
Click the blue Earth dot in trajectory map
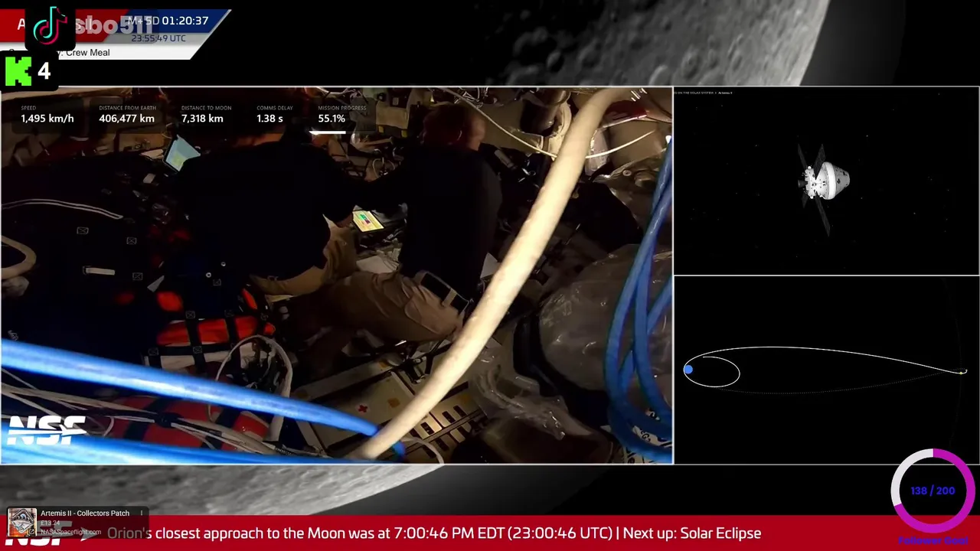tap(688, 370)
